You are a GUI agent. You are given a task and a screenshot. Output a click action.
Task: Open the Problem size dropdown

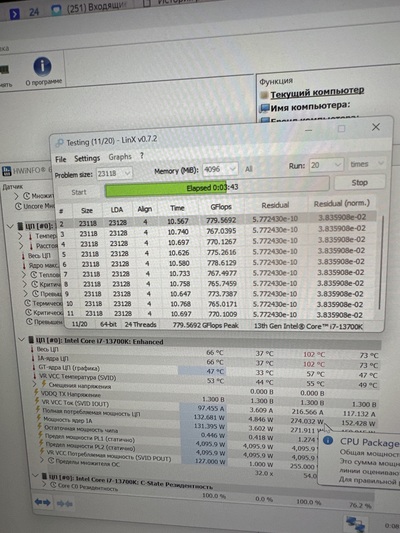pyautogui.click(x=115, y=173)
